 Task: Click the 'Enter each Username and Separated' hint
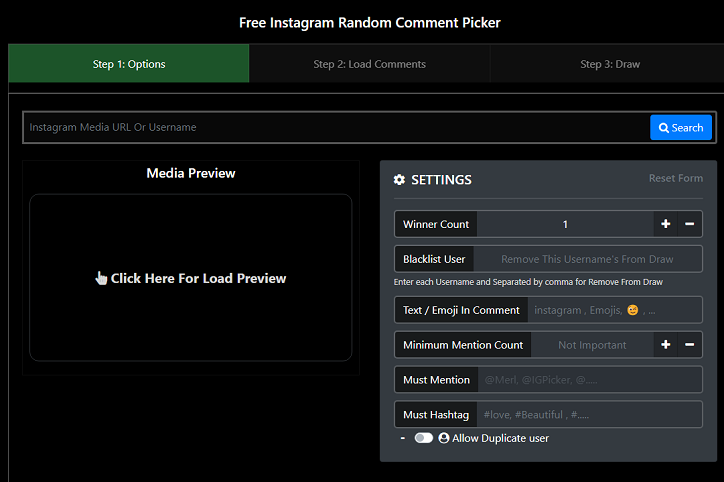[x=528, y=282]
